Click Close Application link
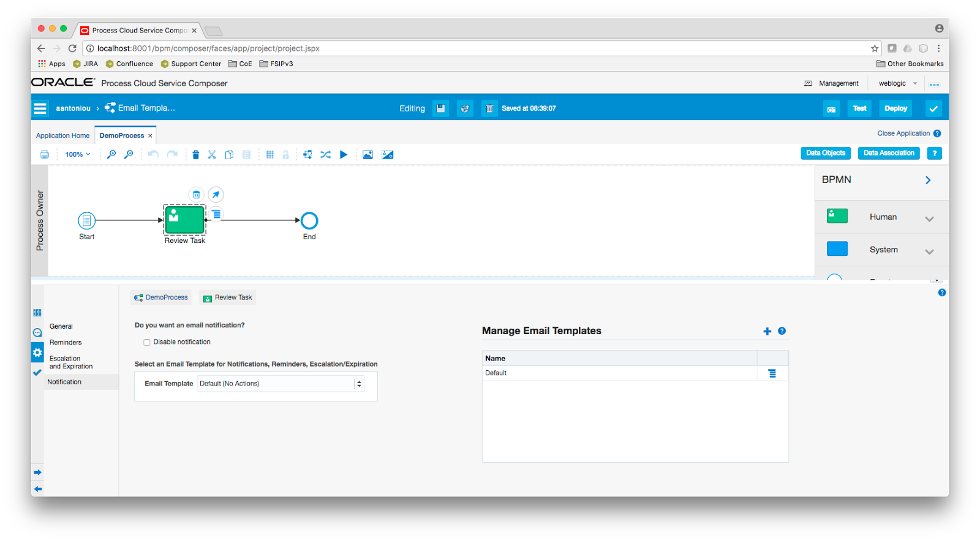This screenshot has height=541, width=980. point(903,133)
